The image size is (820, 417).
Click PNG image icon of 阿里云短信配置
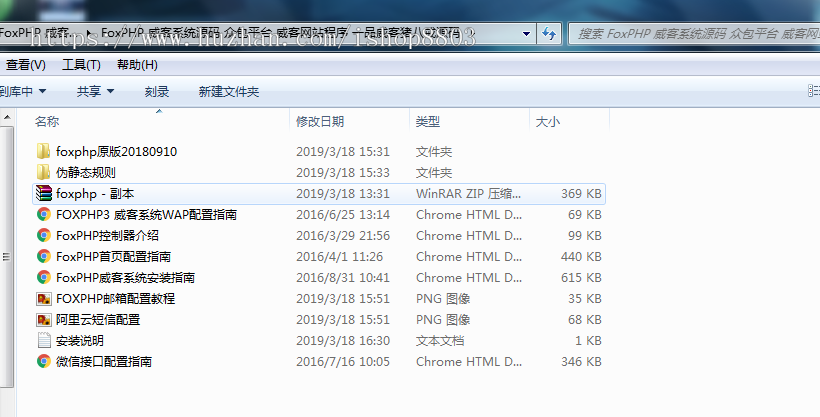[43, 320]
